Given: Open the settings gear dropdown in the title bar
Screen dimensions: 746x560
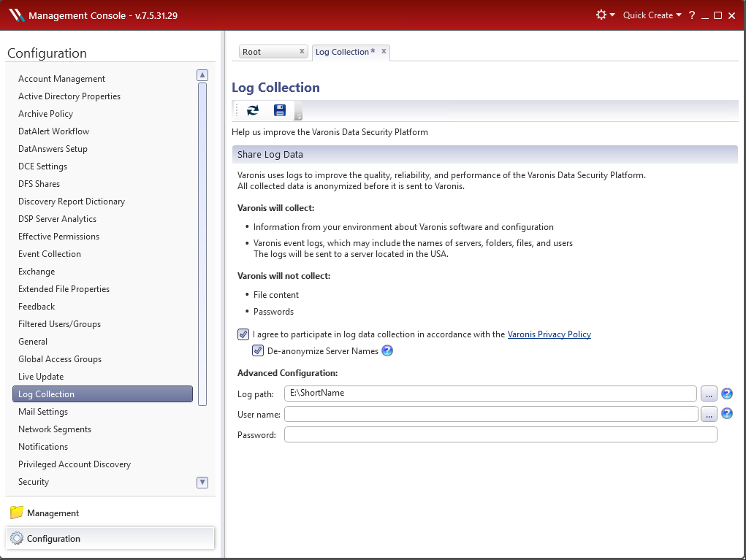Looking at the screenshot, I should coord(604,15).
